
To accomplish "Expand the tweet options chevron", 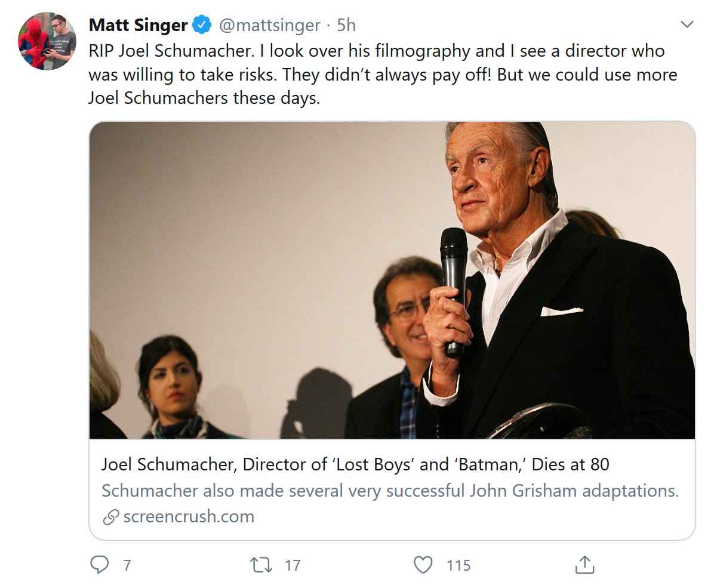I will [687, 25].
